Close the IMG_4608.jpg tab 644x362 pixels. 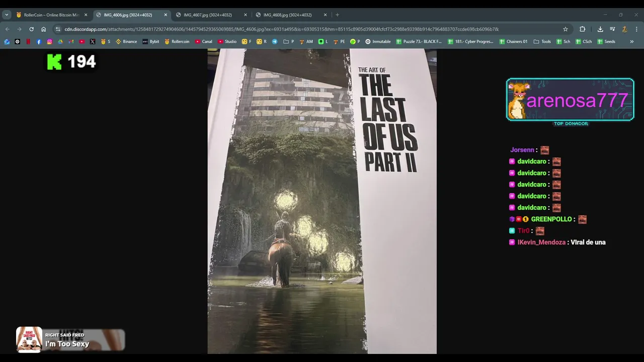325,15
